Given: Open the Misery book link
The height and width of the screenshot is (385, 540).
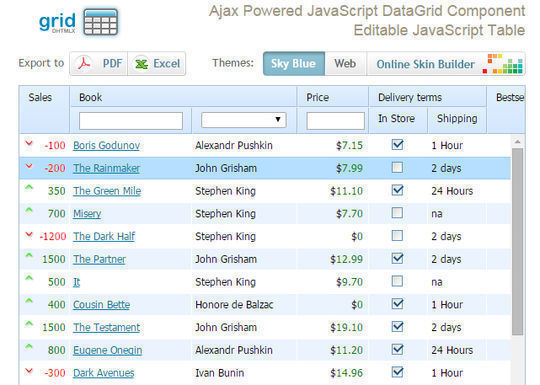Looking at the screenshot, I should pyautogui.click(x=87, y=214).
